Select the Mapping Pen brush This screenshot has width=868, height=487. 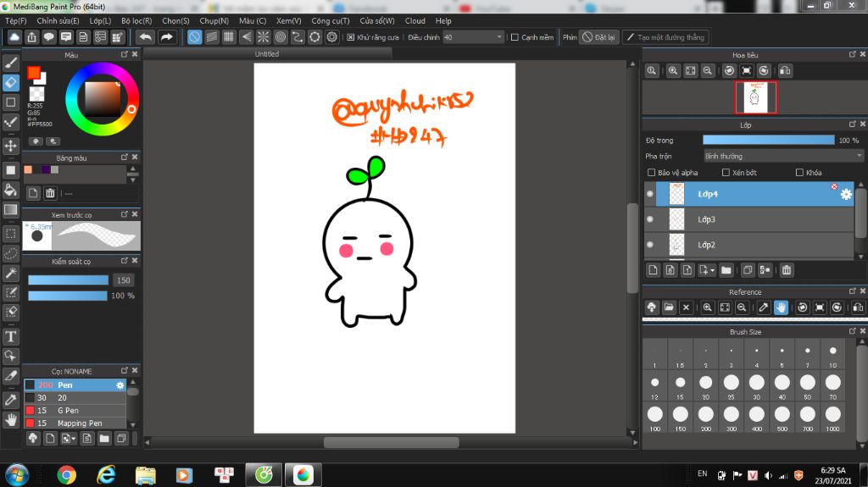[x=75, y=423]
